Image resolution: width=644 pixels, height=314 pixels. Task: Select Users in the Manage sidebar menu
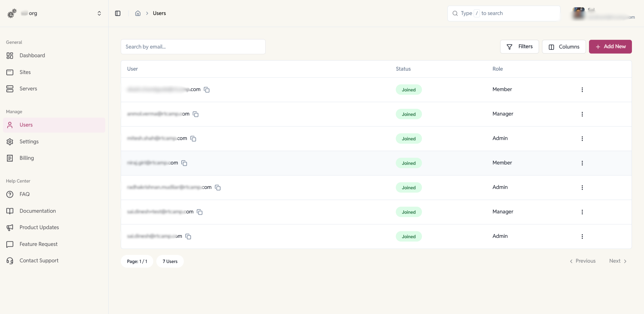pyautogui.click(x=26, y=125)
